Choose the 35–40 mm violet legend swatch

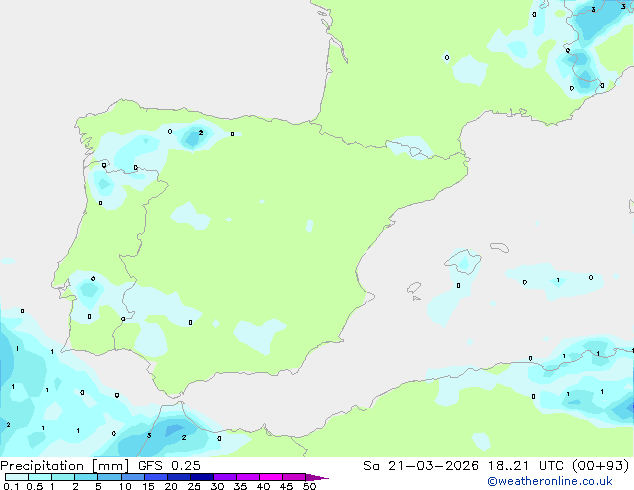point(247,477)
